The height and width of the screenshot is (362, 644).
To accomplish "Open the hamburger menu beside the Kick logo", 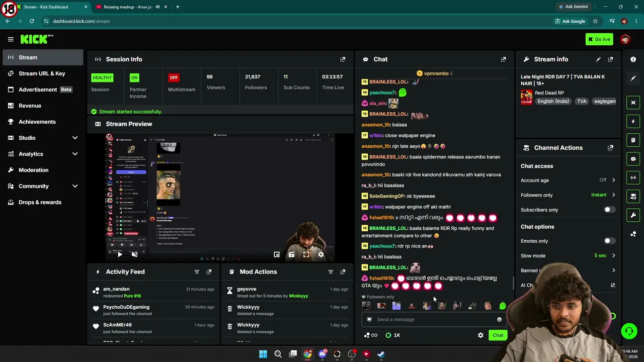I will click(x=11, y=39).
